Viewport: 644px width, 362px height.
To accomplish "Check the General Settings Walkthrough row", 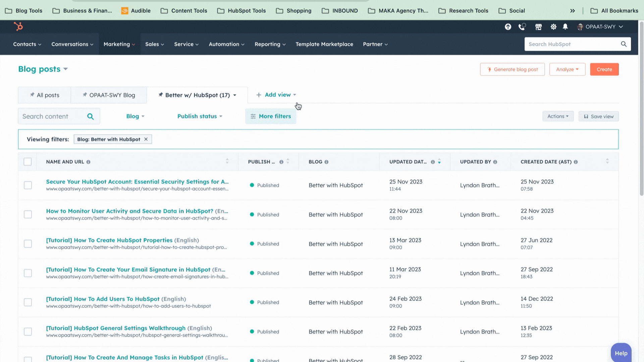I will coord(28,331).
